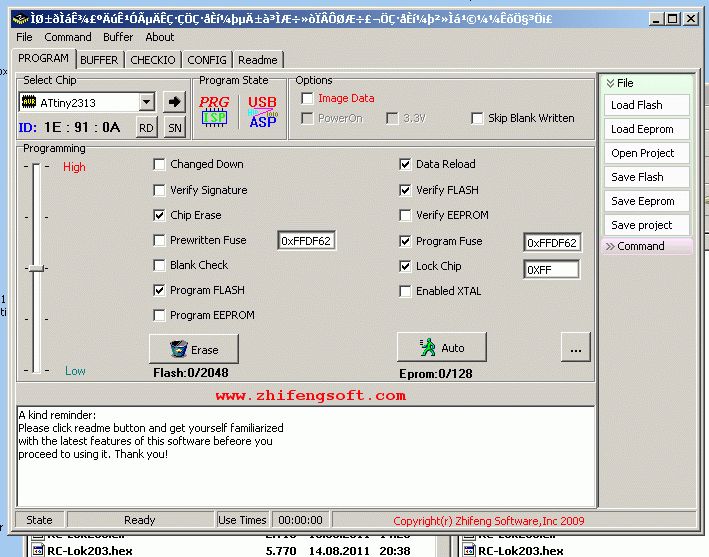Click the RD read ID button
This screenshot has height=557, width=709.
point(146,128)
